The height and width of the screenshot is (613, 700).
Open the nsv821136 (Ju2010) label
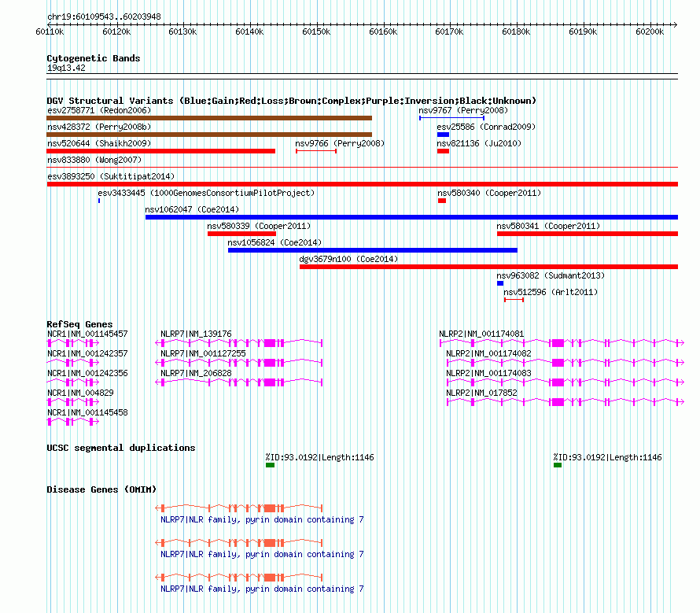click(x=479, y=143)
